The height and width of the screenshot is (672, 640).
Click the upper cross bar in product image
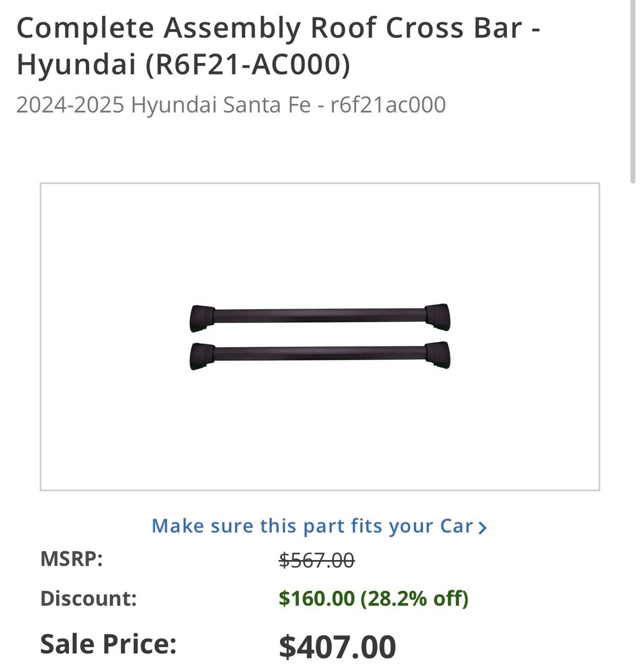click(319, 315)
